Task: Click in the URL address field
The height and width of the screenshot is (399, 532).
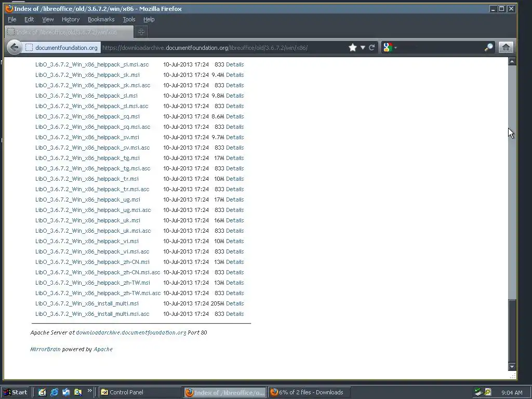Action: (x=224, y=47)
